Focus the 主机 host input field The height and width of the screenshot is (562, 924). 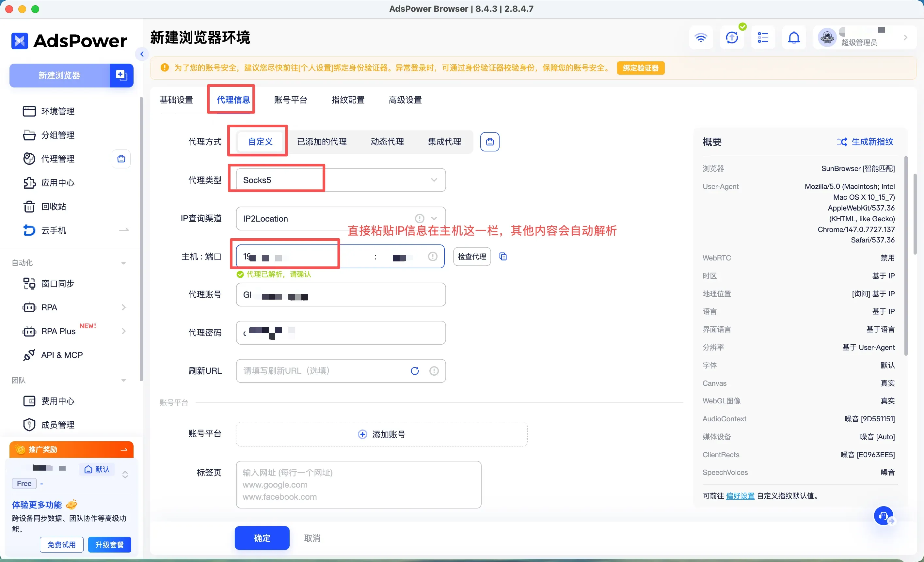pyautogui.click(x=304, y=257)
